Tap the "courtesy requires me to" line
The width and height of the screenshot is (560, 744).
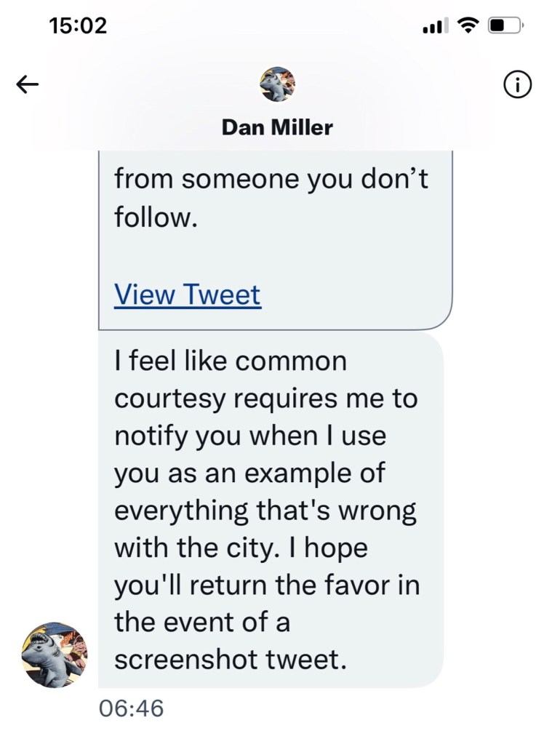266,399
